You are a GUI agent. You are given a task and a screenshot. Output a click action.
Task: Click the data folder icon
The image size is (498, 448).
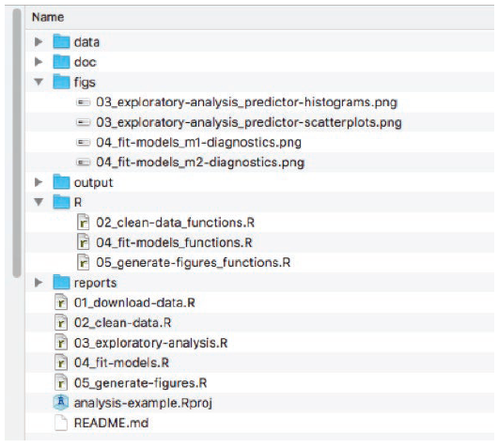coord(61,41)
